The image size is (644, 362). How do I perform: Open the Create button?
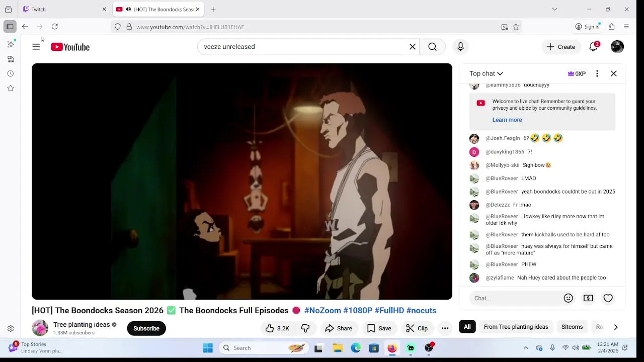[561, 47]
